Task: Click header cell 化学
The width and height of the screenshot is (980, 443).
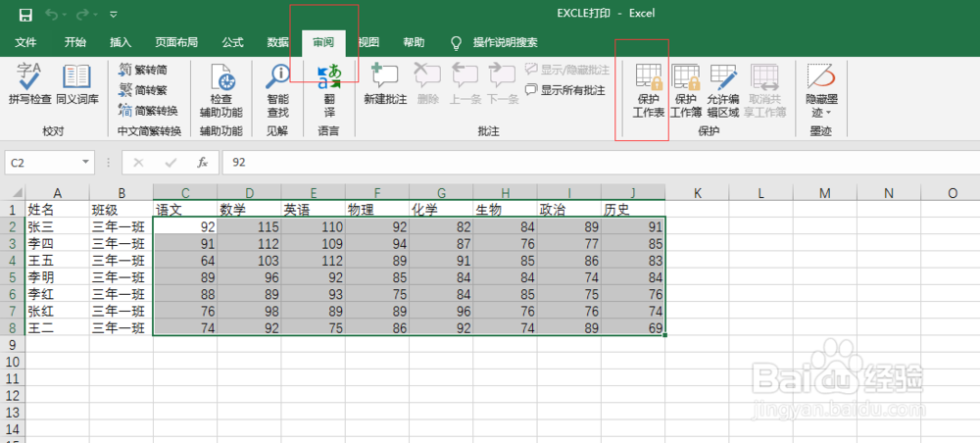Action: [x=441, y=210]
